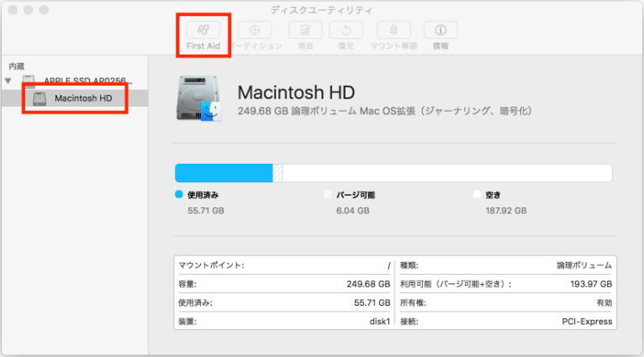The width and height of the screenshot is (644, 357).
Task: Click the blue 使用済み legend dot
Action: [179, 195]
